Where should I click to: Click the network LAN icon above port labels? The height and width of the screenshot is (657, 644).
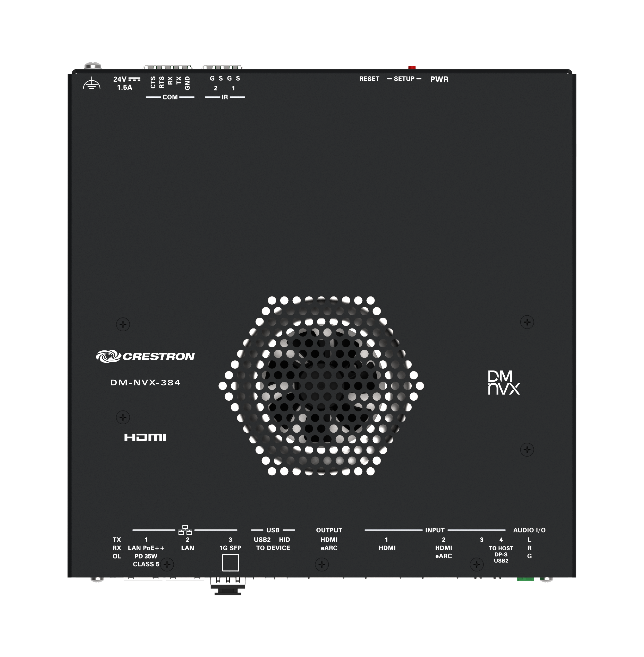pos(185,530)
